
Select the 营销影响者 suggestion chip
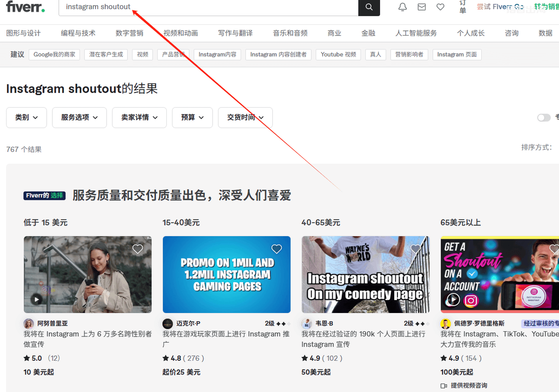(409, 55)
